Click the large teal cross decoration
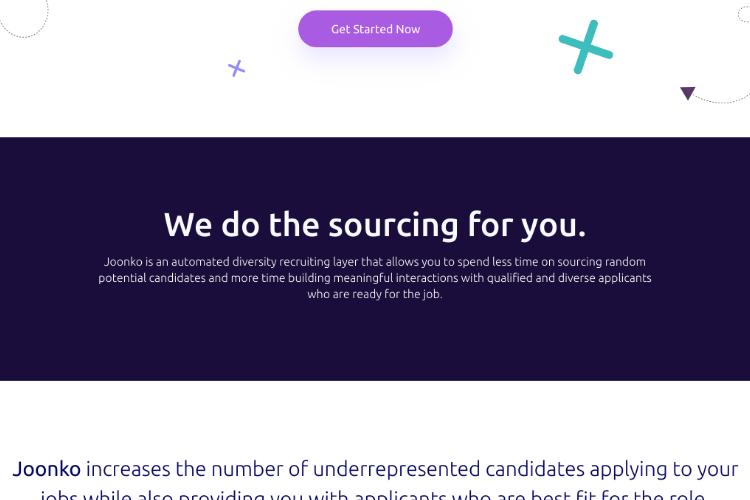This screenshot has width=750, height=500. (x=585, y=47)
